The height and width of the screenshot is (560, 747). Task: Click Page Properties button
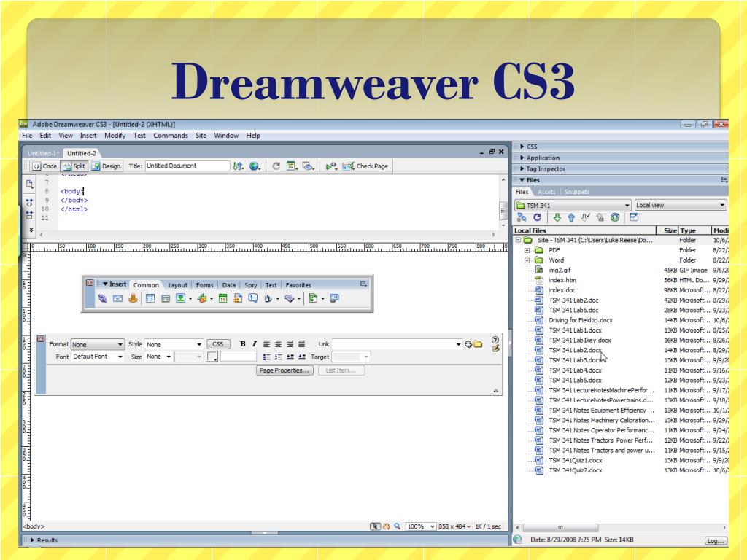click(285, 370)
